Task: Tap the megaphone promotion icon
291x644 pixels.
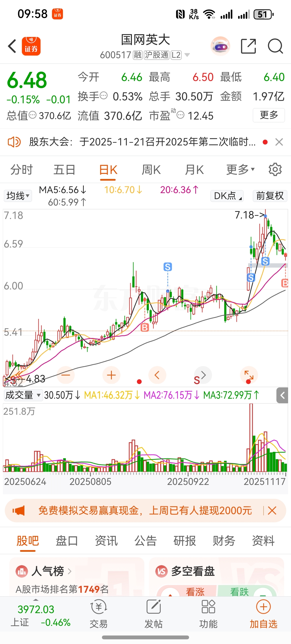Action: [x=19, y=510]
